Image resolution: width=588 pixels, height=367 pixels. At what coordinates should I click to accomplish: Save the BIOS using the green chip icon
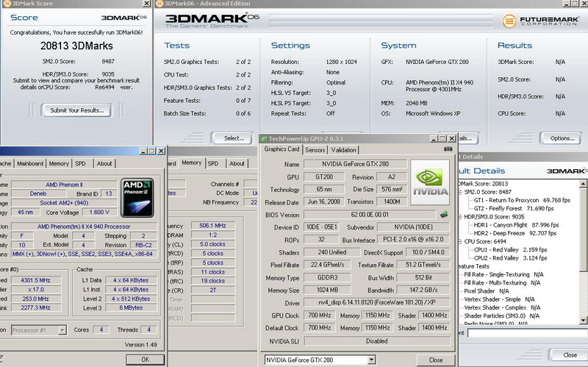click(444, 215)
